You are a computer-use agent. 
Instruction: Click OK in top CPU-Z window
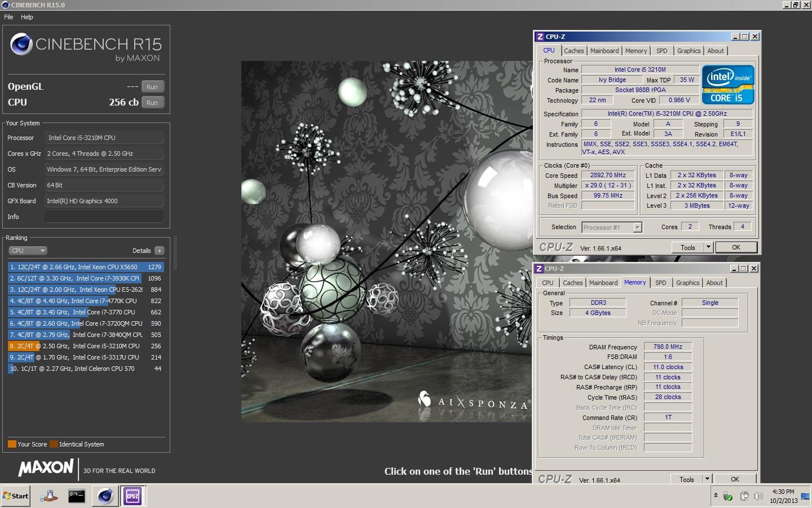pos(736,247)
